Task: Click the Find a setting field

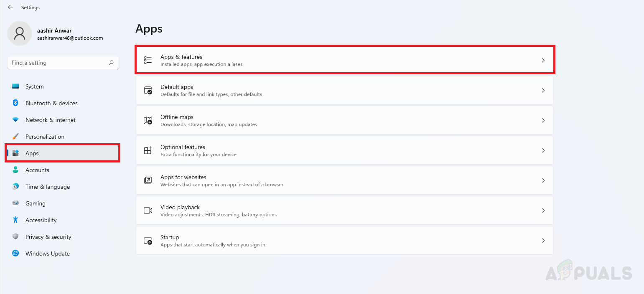Action: 59,63
